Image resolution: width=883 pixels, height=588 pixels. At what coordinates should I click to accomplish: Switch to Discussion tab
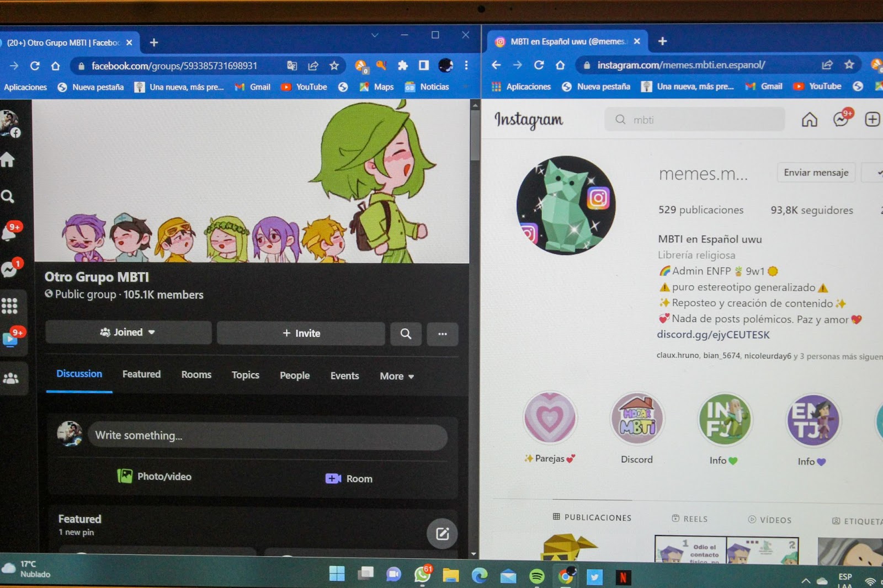79,373
